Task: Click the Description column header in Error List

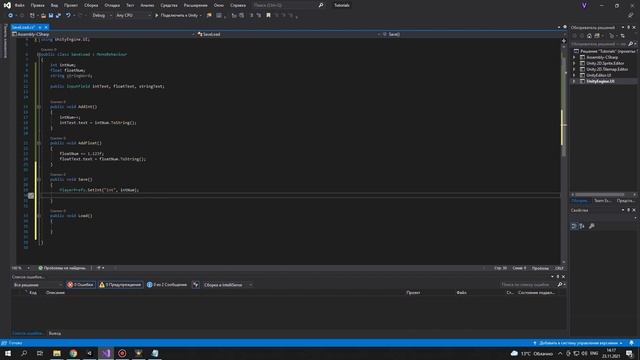Action: (56, 293)
